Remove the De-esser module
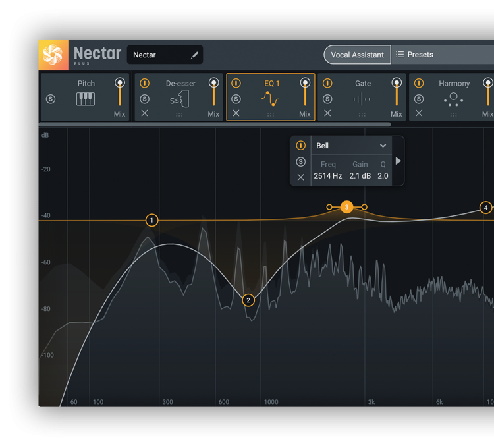The image size is (494, 448). coord(145,113)
